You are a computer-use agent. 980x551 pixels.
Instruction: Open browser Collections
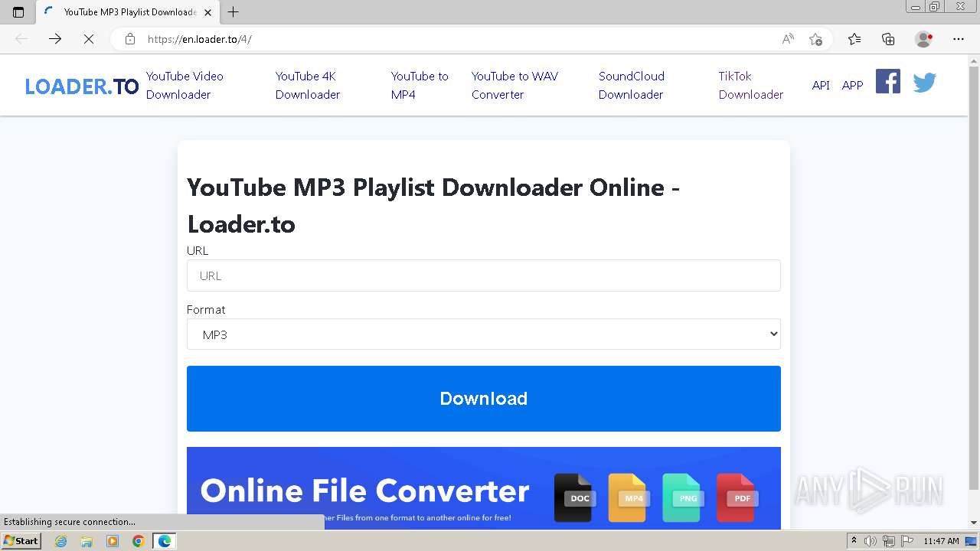888,39
